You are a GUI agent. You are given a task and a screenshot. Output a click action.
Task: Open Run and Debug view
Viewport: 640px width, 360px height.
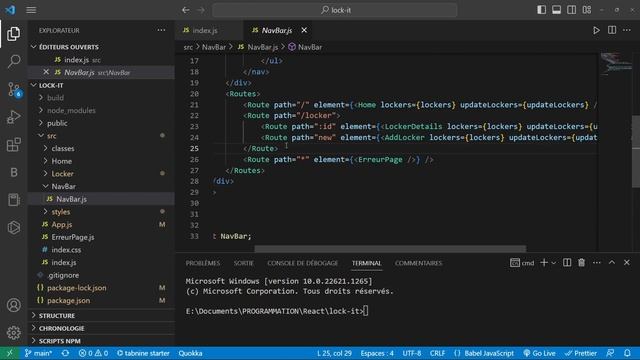(x=13, y=117)
